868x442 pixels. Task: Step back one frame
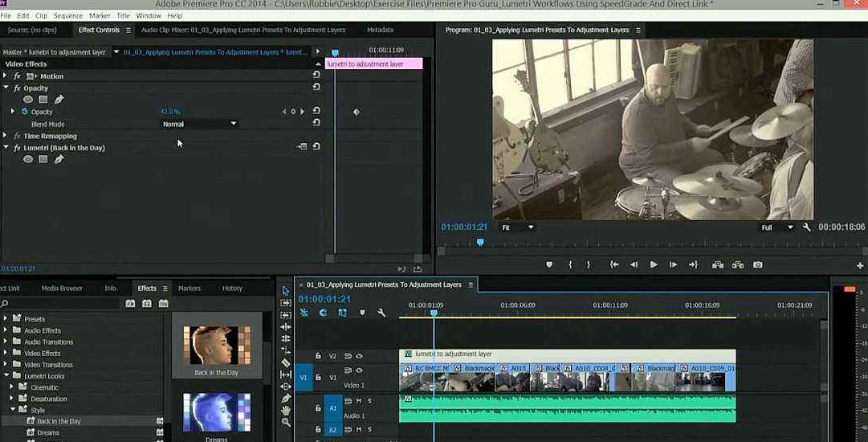pos(634,264)
